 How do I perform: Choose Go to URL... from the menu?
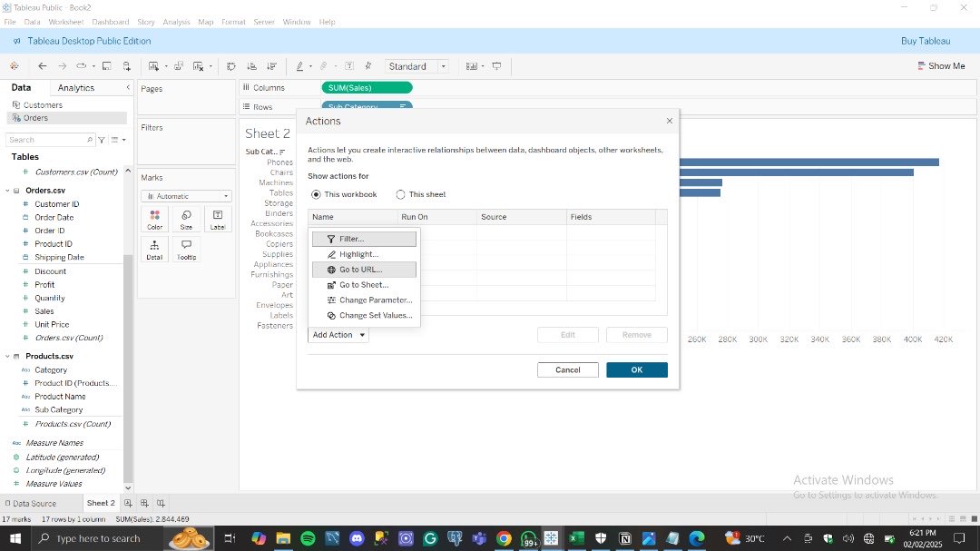[x=364, y=270]
